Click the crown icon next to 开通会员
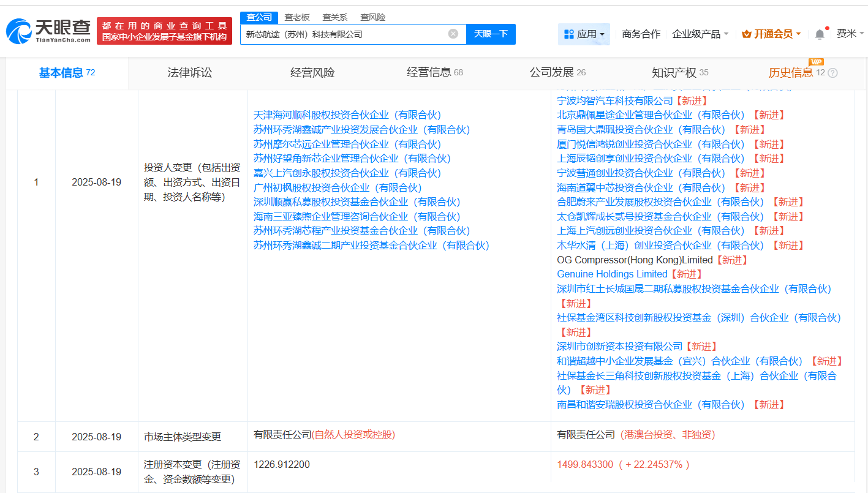The height and width of the screenshot is (493, 868). 746,34
